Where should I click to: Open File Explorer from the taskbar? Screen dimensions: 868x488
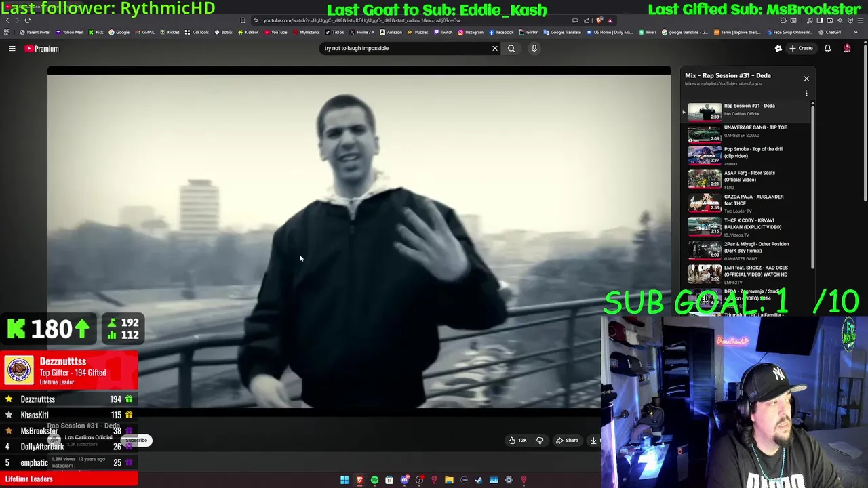click(449, 480)
